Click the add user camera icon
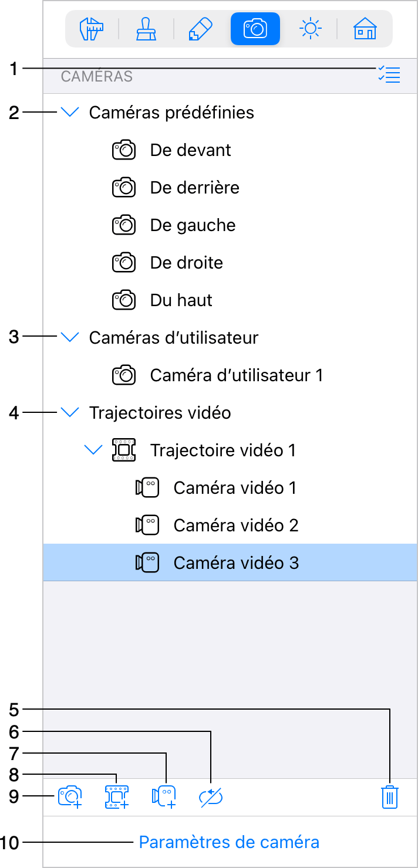Screen dimensions: 418x868 pos(70,798)
